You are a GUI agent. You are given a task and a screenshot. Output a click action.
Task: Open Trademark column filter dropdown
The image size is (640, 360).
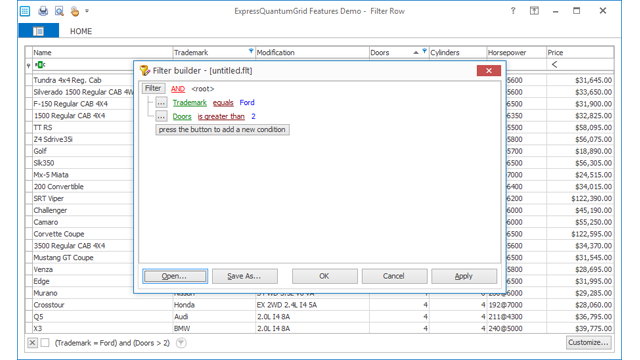251,51
